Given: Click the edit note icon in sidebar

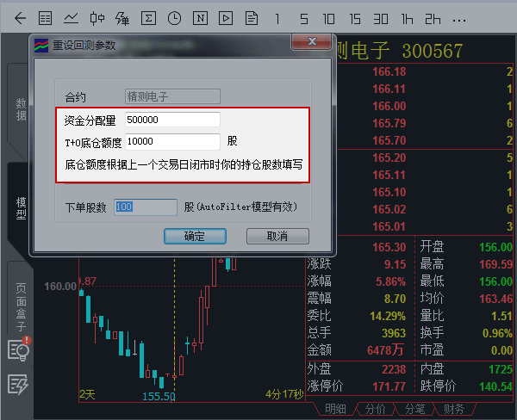Looking at the screenshot, I should click(x=18, y=384).
